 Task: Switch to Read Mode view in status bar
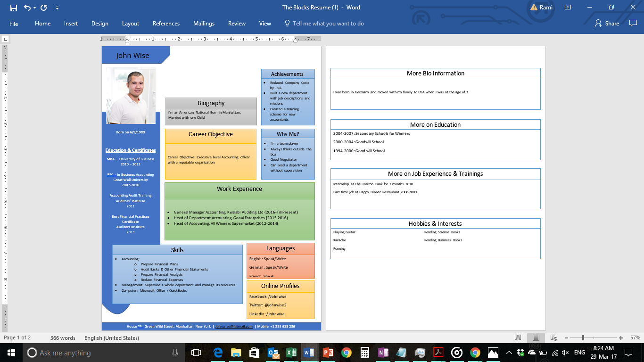pos(518,337)
